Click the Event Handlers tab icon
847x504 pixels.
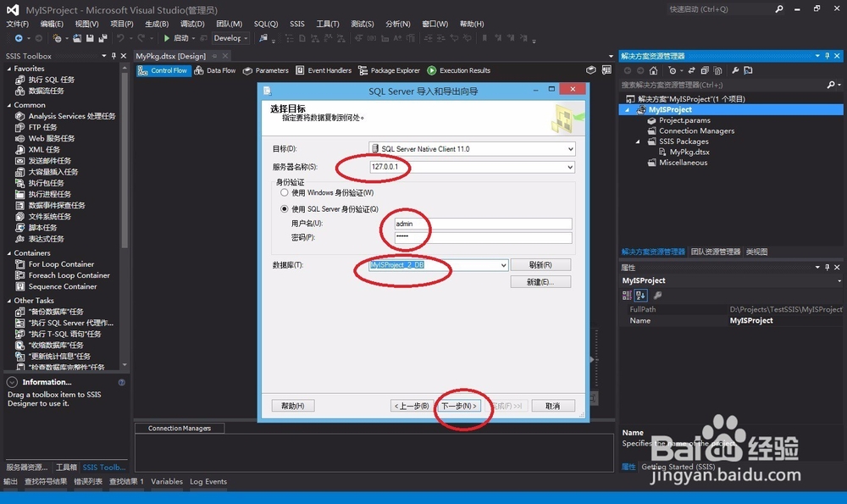click(300, 71)
